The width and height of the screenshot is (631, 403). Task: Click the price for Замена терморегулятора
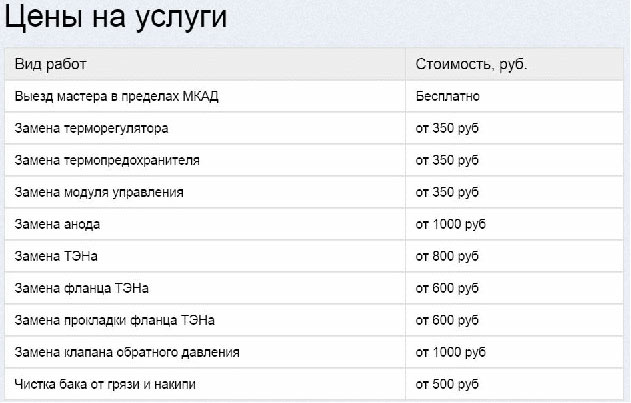pyautogui.click(x=448, y=129)
